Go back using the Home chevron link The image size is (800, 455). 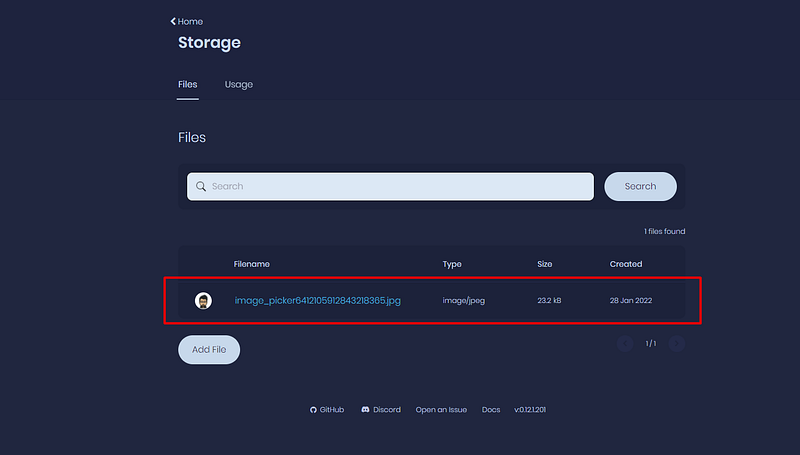(187, 21)
